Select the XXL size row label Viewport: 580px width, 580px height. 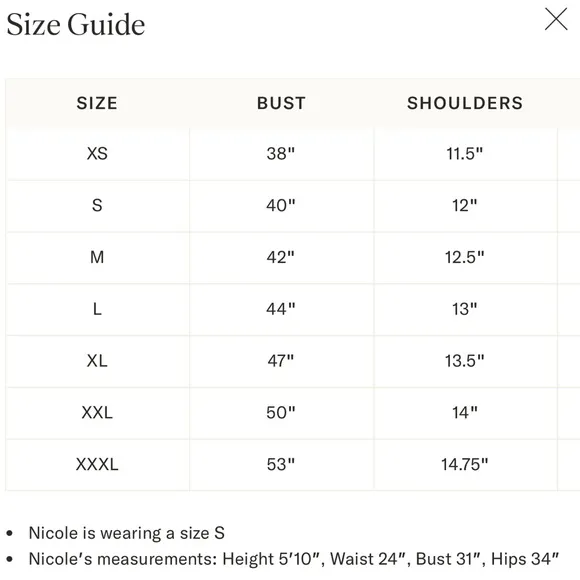tap(97, 412)
